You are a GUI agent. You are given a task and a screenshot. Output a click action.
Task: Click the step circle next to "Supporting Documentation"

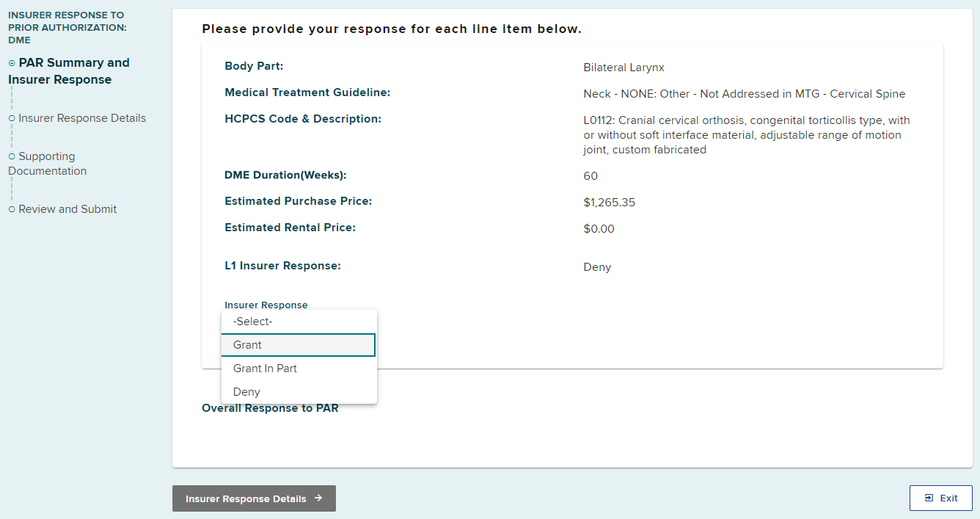pos(11,156)
